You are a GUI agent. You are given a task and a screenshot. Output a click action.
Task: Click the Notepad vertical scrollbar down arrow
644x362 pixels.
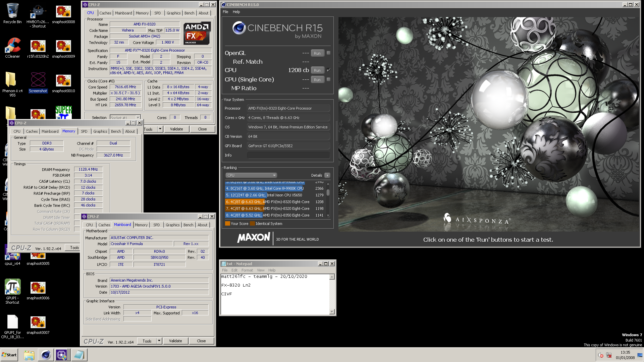(332, 312)
